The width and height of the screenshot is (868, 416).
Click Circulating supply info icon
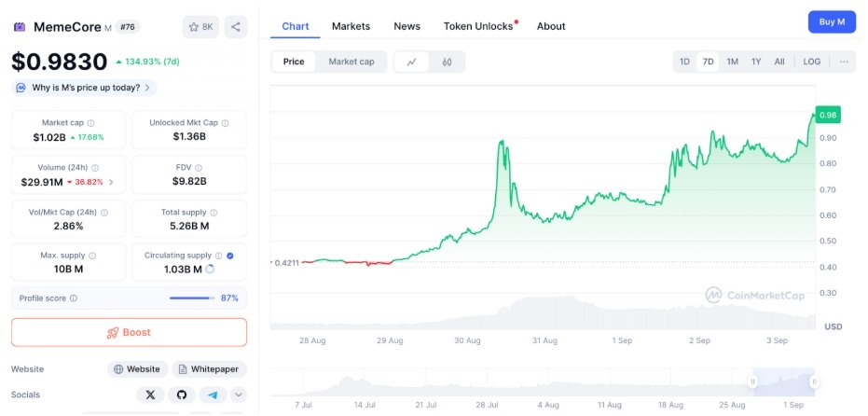(x=219, y=256)
